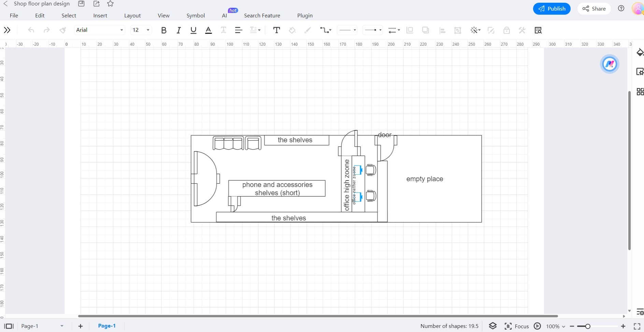644x332 pixels.
Task: Open text alignment options
Action: (239, 30)
